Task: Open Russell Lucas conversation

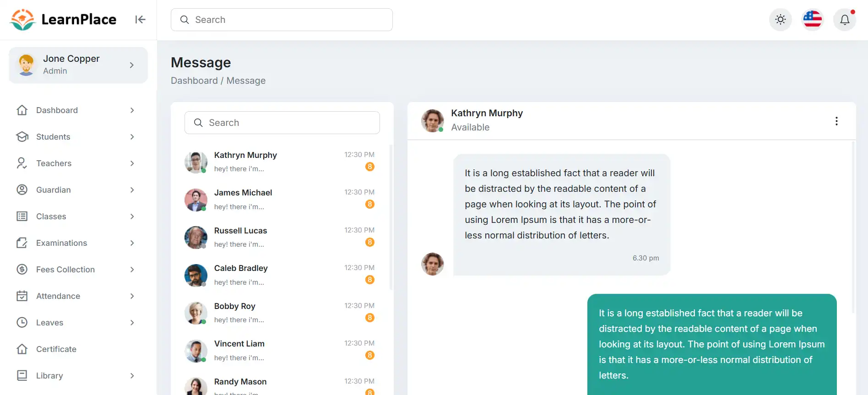Action: pyautogui.click(x=280, y=237)
